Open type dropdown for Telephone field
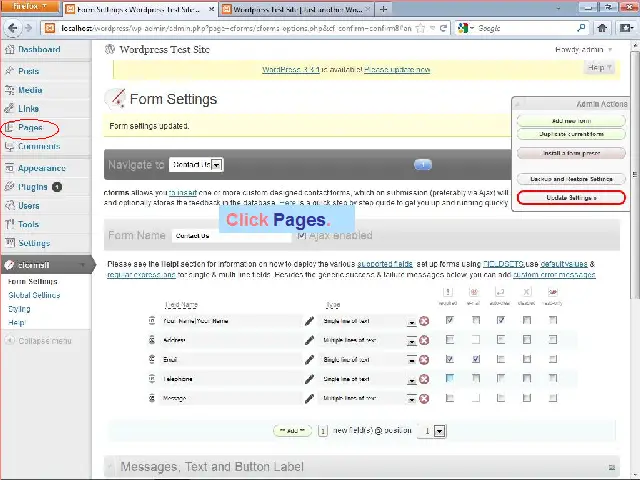The width and height of the screenshot is (640, 480). point(412,380)
